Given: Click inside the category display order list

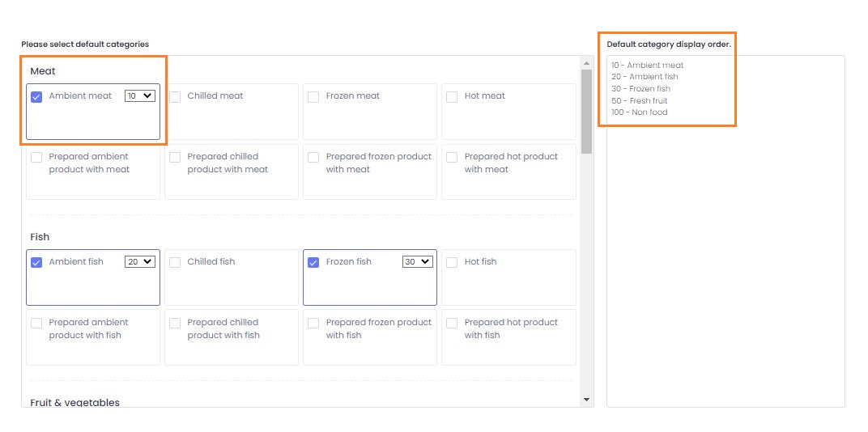Looking at the screenshot, I should (x=725, y=243).
